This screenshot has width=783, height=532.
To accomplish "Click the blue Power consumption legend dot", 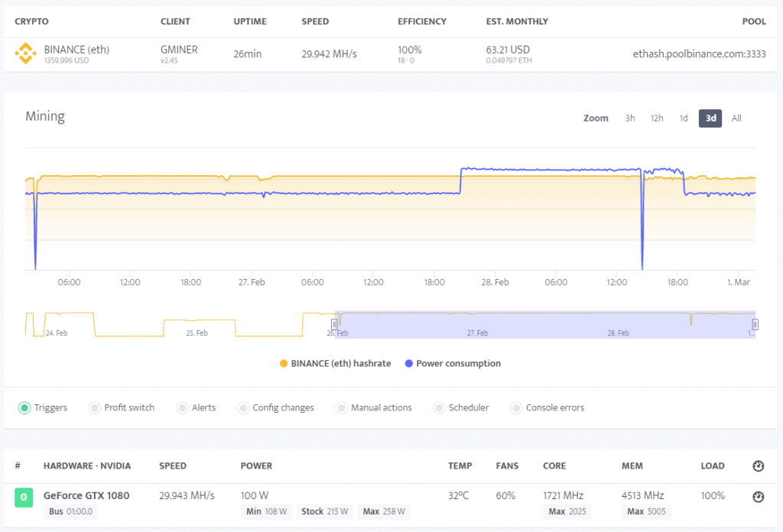I will point(408,364).
